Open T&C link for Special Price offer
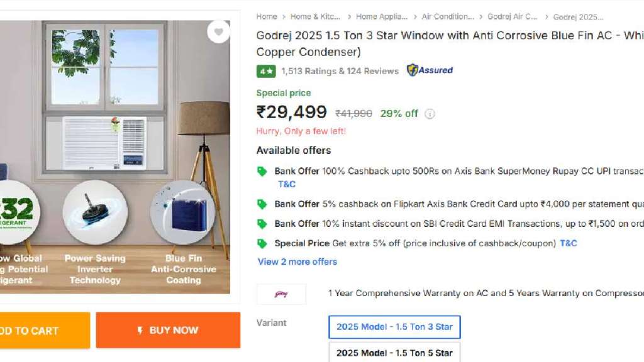This screenshot has height=362, width=644. pos(569,243)
